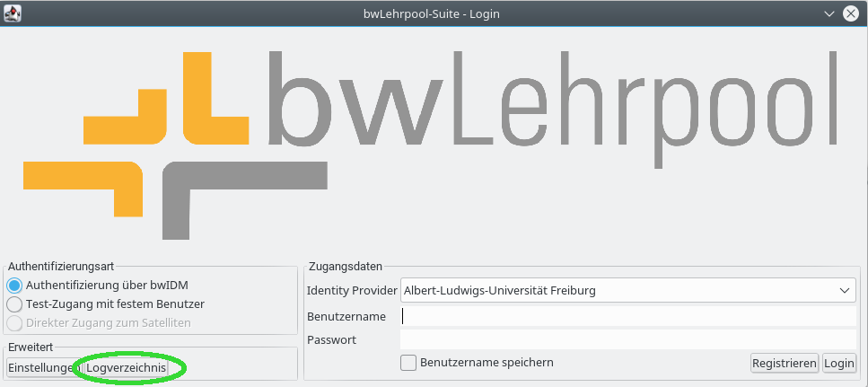
Task: Enable the Benutzername speichern checkbox
Action: click(408, 363)
